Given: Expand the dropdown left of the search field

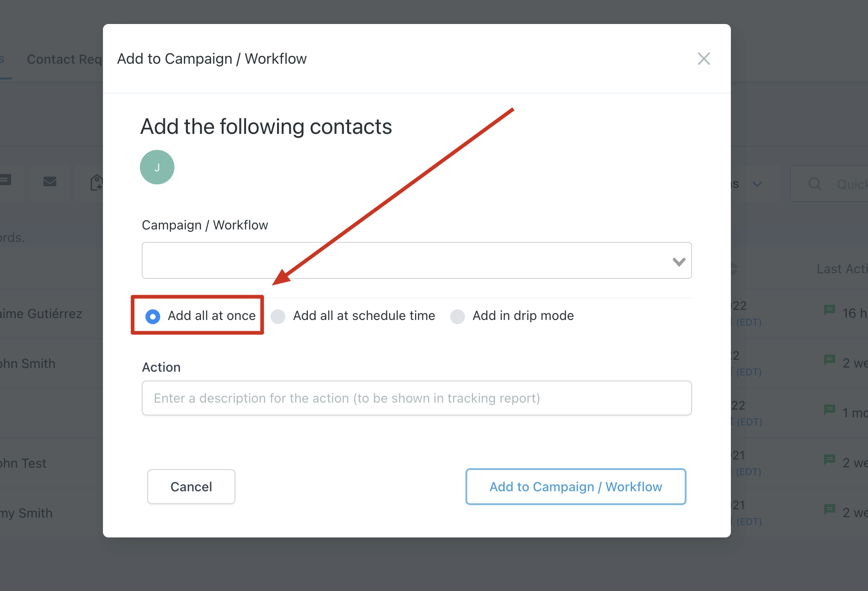Looking at the screenshot, I should pos(756,184).
